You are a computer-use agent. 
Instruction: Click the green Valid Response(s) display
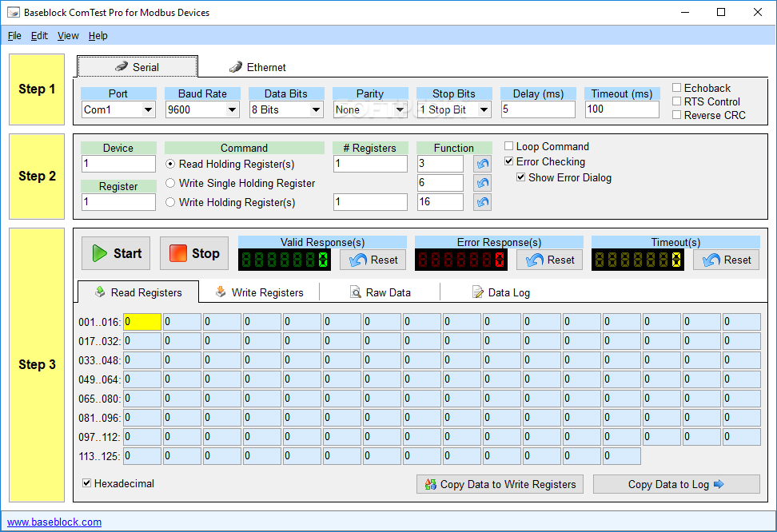point(285,260)
